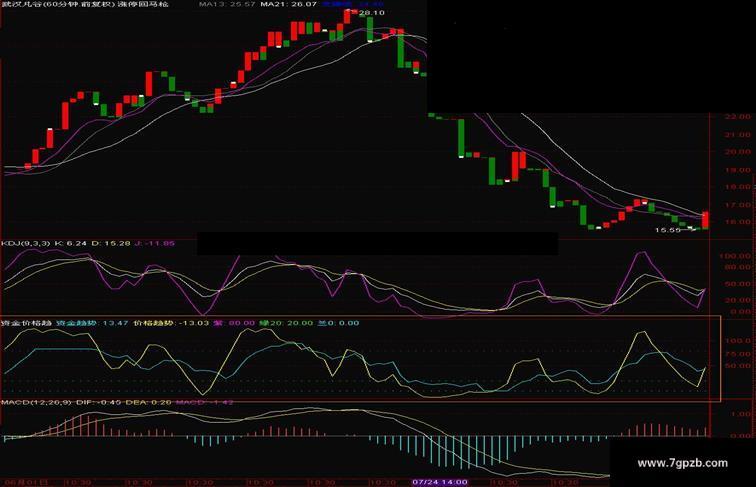
Task: Click the 17.00 price axis label
Action: [738, 205]
